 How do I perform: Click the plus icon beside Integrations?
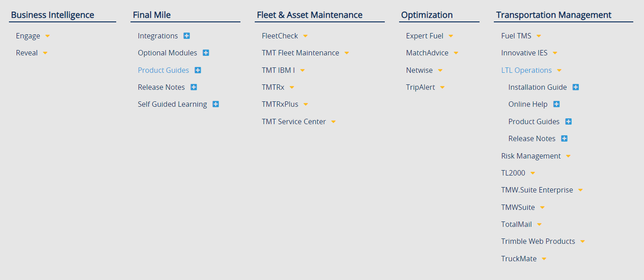[187, 36]
